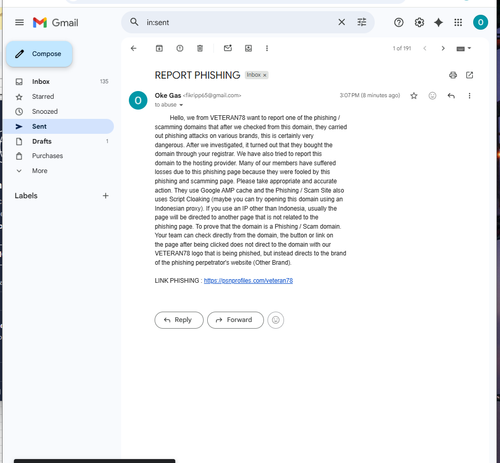This screenshot has height=463, width=500.
Task: Click the Forward button
Action: 235,320
